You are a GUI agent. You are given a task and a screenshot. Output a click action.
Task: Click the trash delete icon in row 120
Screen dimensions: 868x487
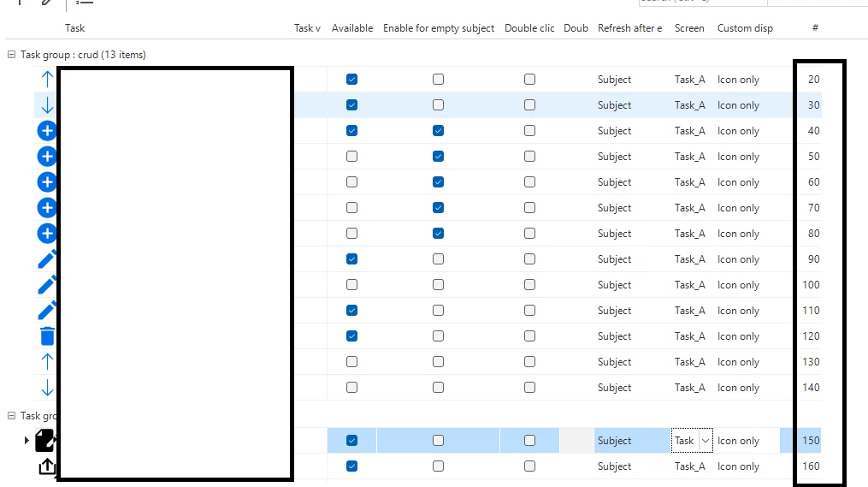click(47, 336)
